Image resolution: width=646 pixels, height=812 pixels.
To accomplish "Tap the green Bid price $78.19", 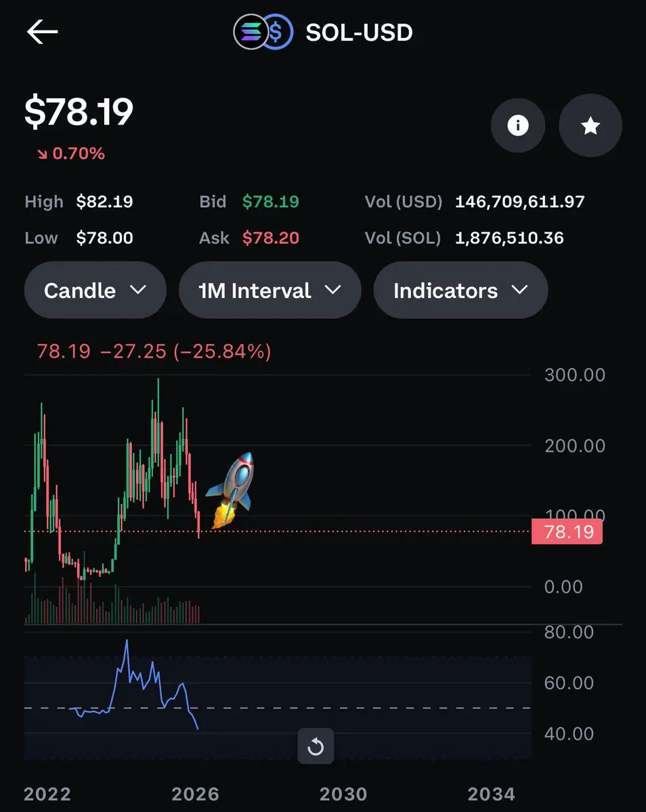I will click(271, 201).
